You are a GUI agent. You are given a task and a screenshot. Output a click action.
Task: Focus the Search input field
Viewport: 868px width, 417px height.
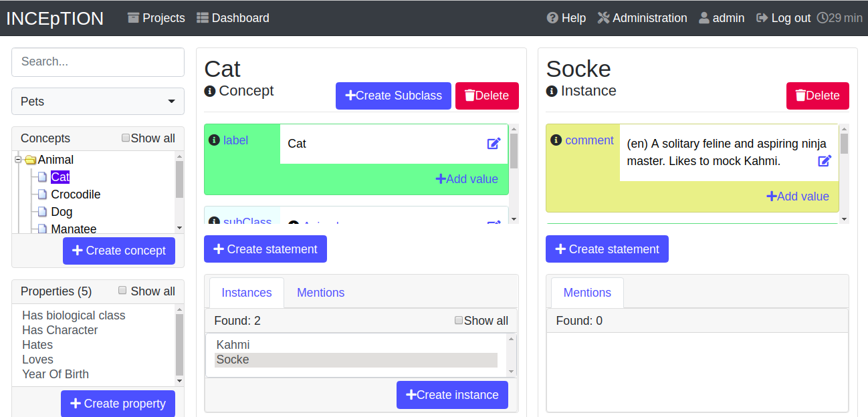(98, 61)
